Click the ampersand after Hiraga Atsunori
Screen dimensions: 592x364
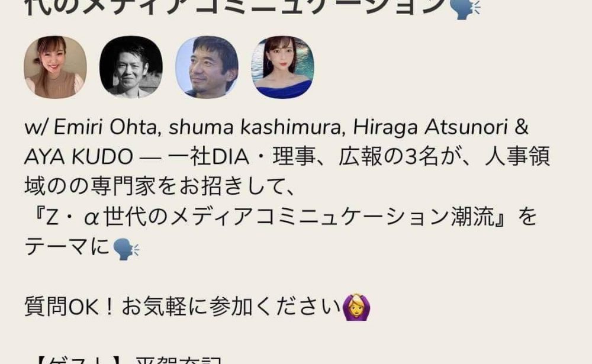pyautogui.click(x=521, y=127)
